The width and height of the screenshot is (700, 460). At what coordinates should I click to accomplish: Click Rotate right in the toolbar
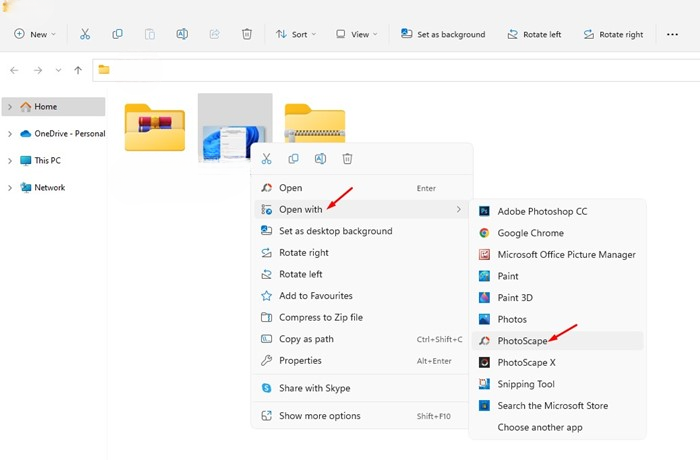coord(613,34)
